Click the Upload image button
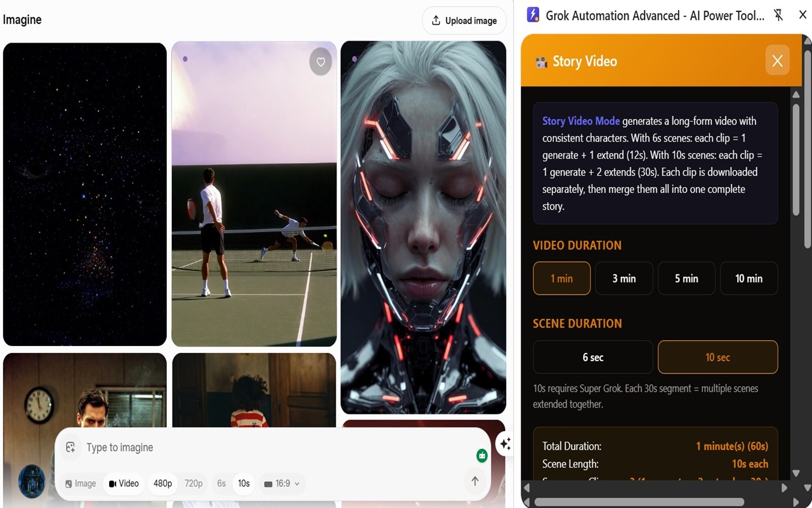Screen dimensions: 812x508 point(464,20)
